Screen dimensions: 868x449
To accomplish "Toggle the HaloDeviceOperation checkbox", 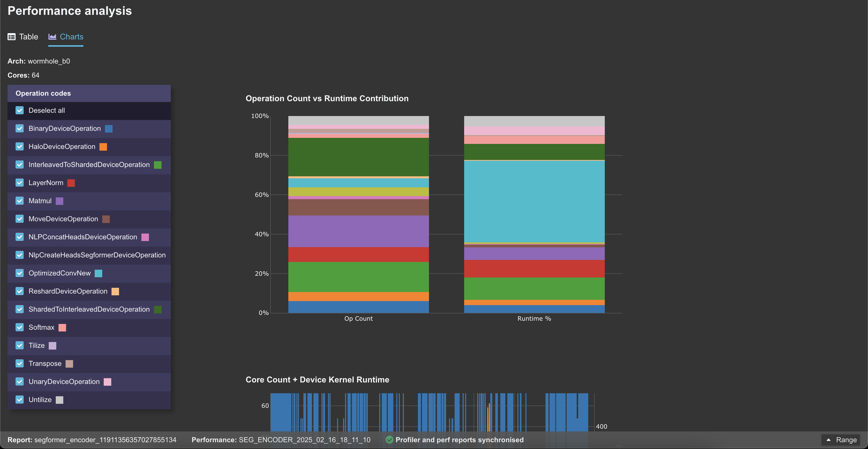I will 20,146.
